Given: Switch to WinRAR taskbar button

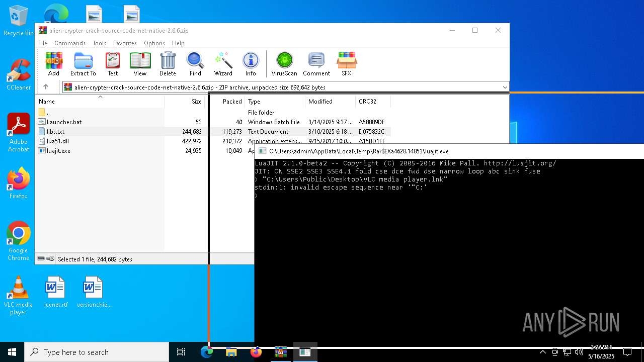Looking at the screenshot, I should pyautogui.click(x=280, y=352).
